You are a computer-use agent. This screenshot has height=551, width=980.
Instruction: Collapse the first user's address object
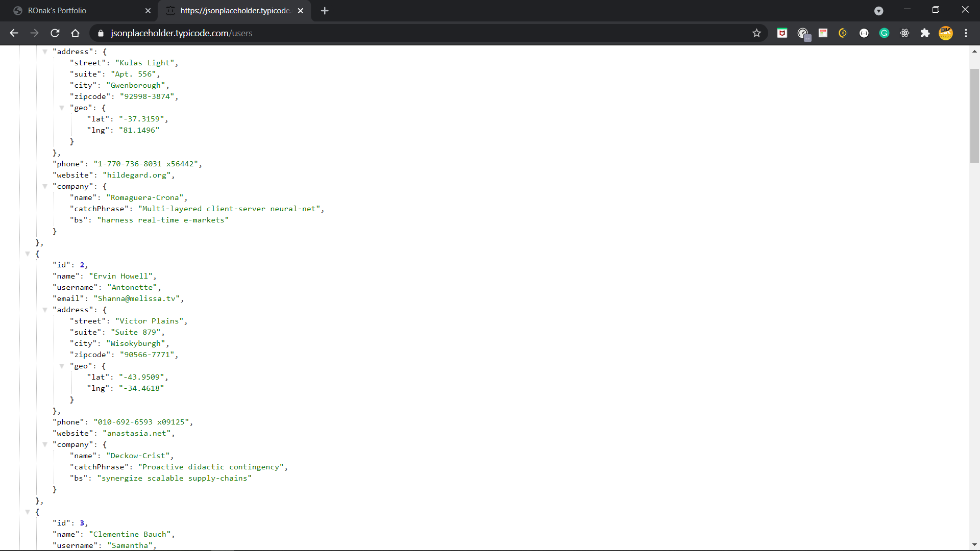click(45, 52)
